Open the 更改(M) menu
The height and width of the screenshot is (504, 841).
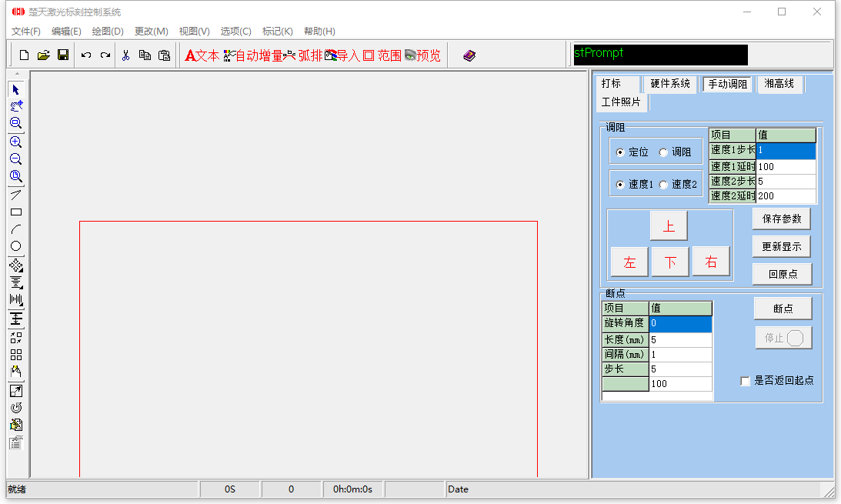152,31
